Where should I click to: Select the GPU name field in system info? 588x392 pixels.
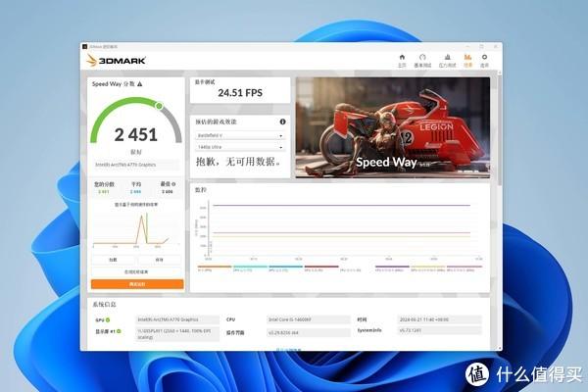(177, 319)
